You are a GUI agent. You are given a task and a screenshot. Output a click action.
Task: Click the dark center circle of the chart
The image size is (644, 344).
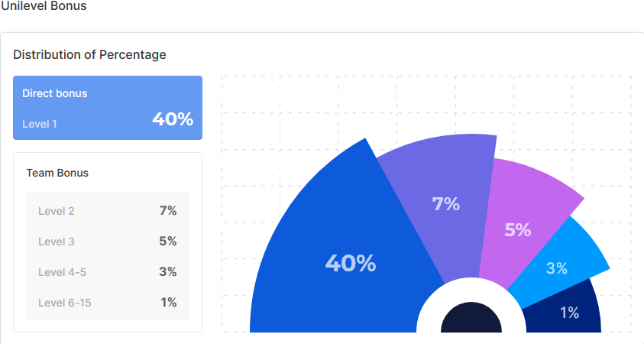(x=471, y=321)
